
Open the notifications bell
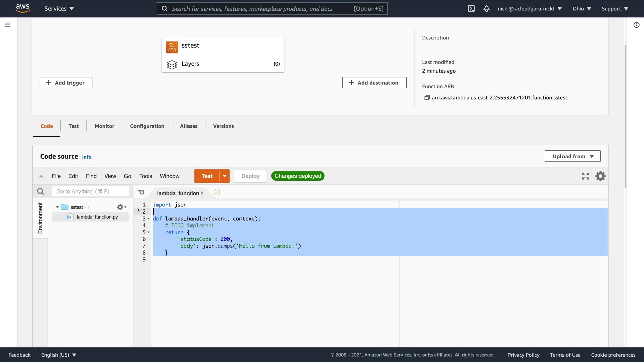click(486, 9)
